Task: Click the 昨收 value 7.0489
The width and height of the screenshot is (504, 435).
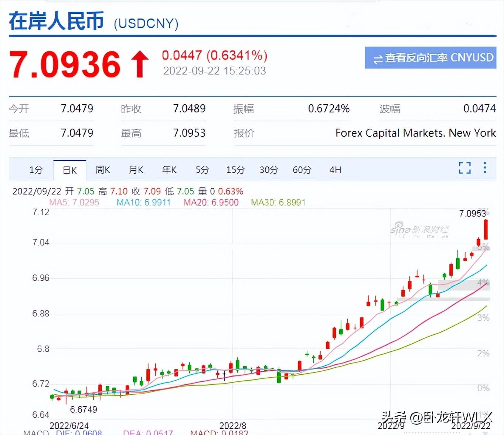Action: coord(189,108)
